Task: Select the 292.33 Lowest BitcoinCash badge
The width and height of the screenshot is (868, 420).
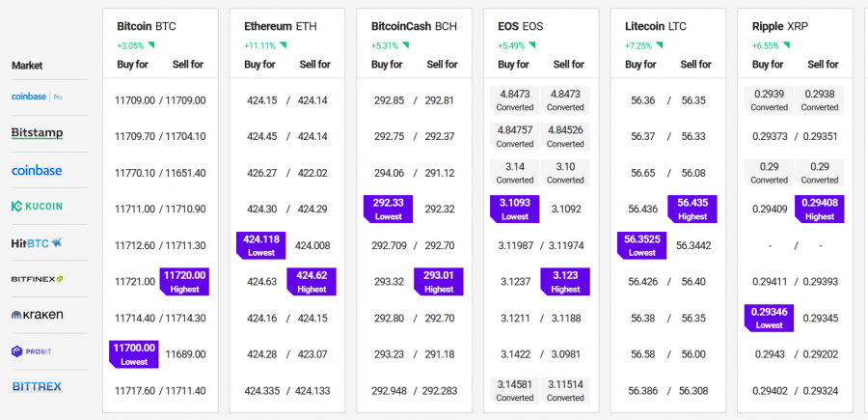Action: (388, 209)
